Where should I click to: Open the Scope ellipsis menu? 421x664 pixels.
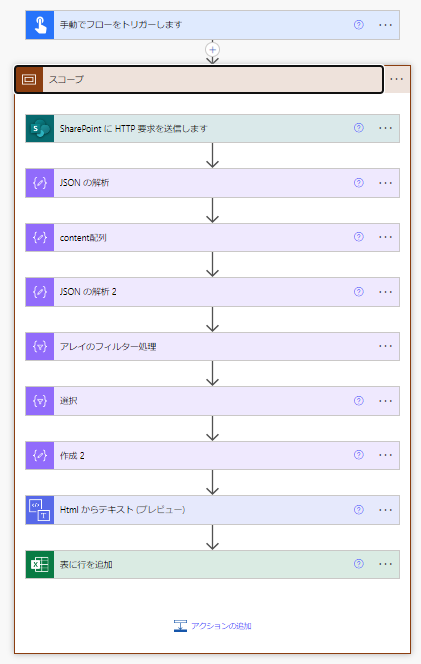[396, 79]
